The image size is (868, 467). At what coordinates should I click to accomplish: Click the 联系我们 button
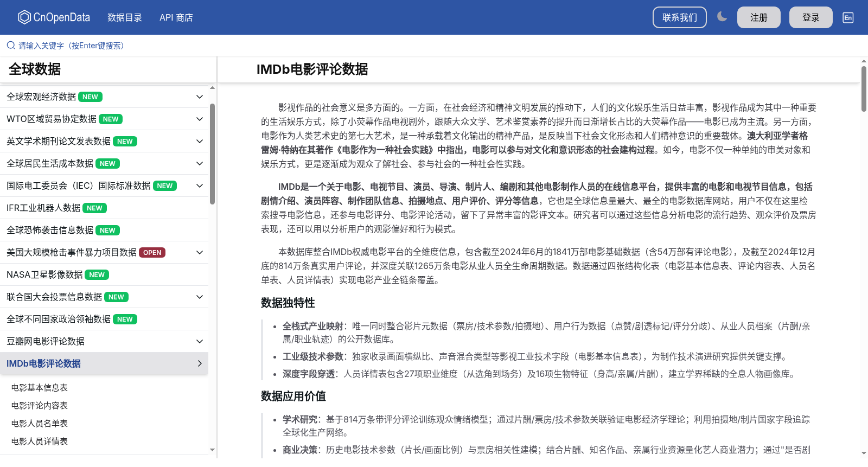click(680, 17)
